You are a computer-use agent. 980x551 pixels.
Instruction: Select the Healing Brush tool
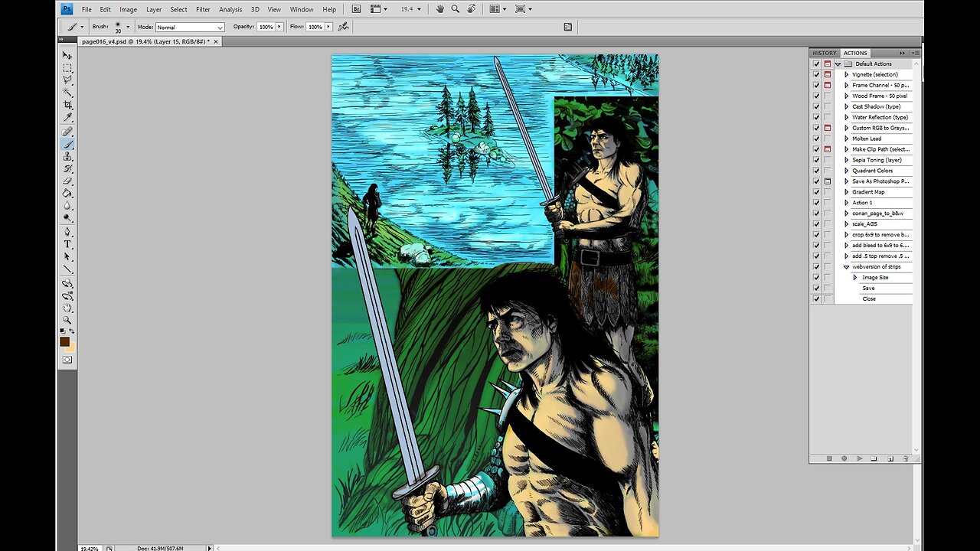[x=67, y=132]
